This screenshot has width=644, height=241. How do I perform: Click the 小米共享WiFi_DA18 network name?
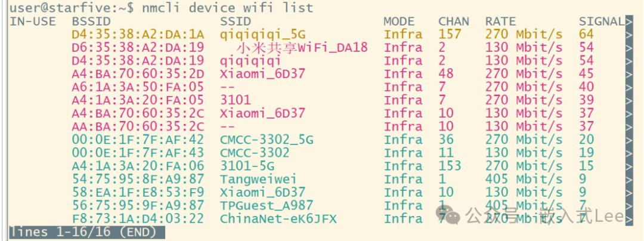click(x=302, y=48)
